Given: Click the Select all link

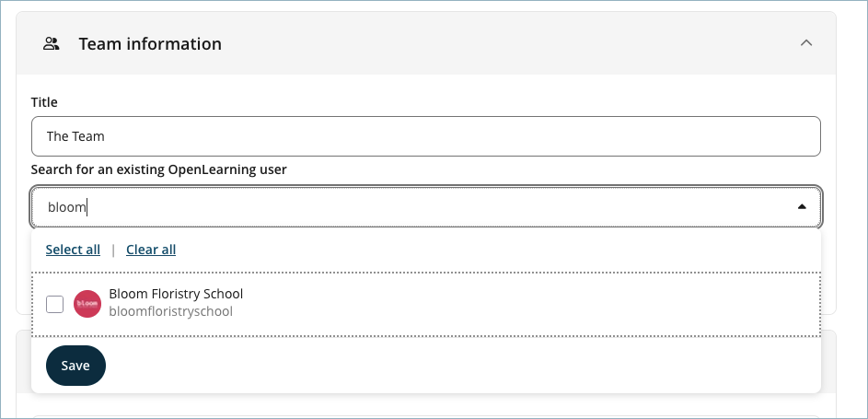Looking at the screenshot, I should pos(73,250).
